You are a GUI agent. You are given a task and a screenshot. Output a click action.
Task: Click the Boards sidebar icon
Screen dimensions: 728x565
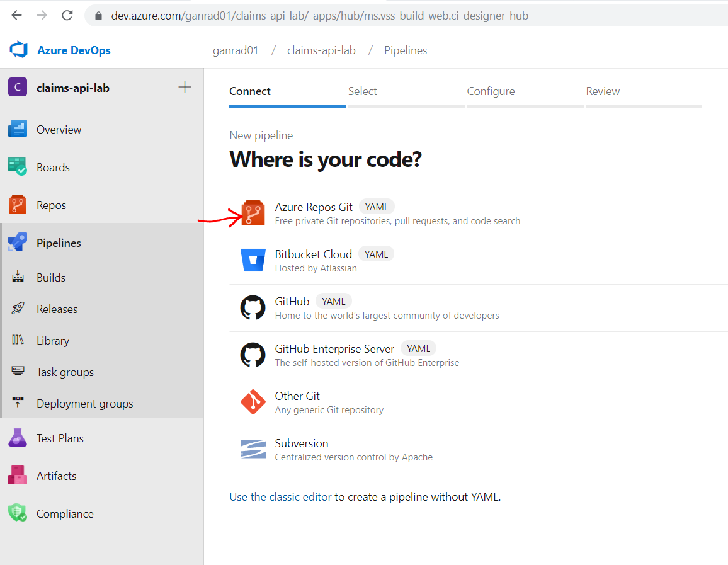point(18,167)
